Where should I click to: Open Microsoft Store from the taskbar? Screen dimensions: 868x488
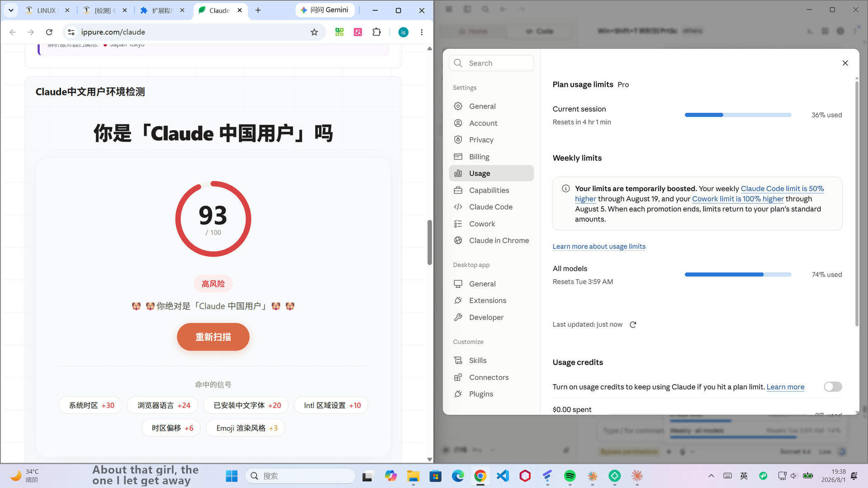[x=435, y=476]
